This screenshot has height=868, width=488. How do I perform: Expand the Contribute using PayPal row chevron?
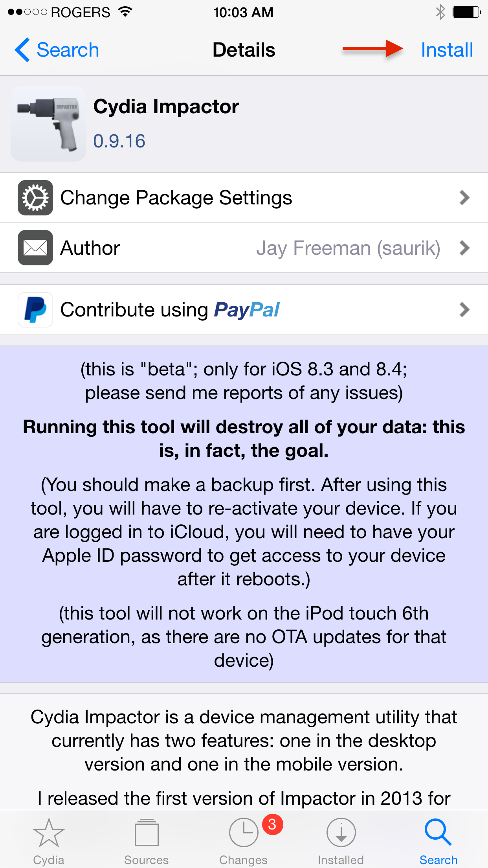click(464, 309)
